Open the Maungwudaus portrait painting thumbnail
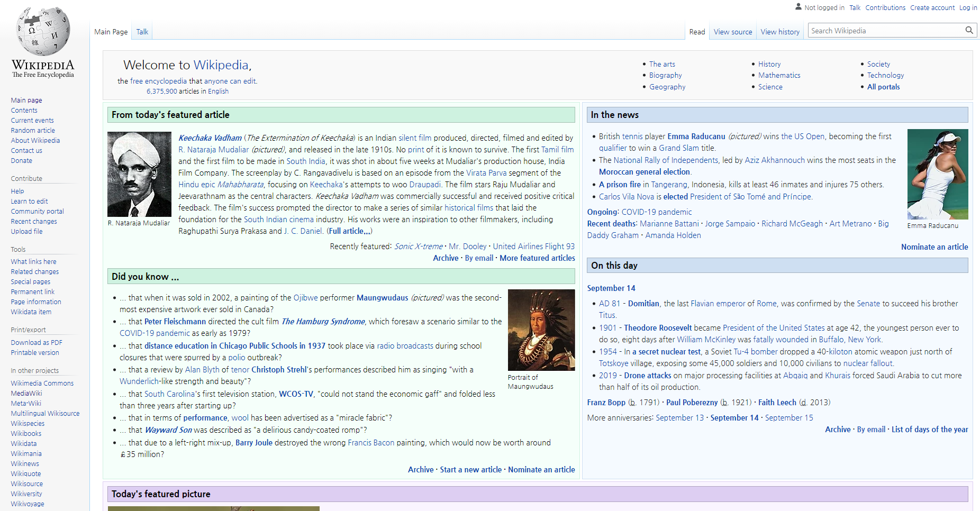Viewport: 980px width, 511px height. click(x=541, y=330)
